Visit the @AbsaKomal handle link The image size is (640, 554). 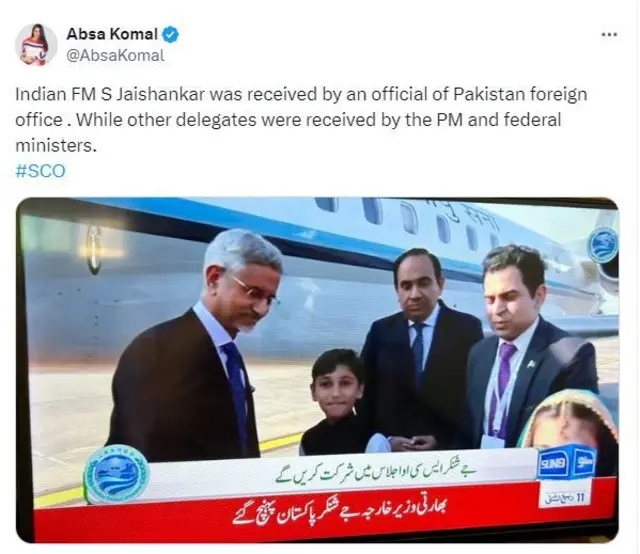click(x=115, y=56)
